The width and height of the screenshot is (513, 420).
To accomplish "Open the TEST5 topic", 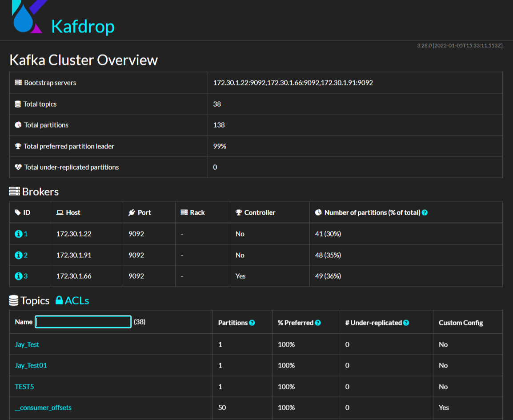I will [24, 387].
